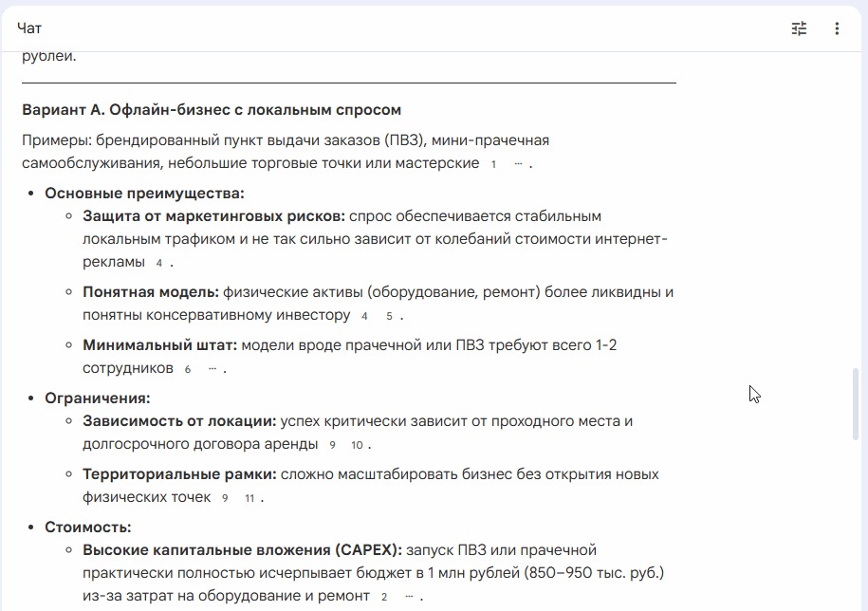Open citation 9 after 'физических точек'

coord(225,498)
